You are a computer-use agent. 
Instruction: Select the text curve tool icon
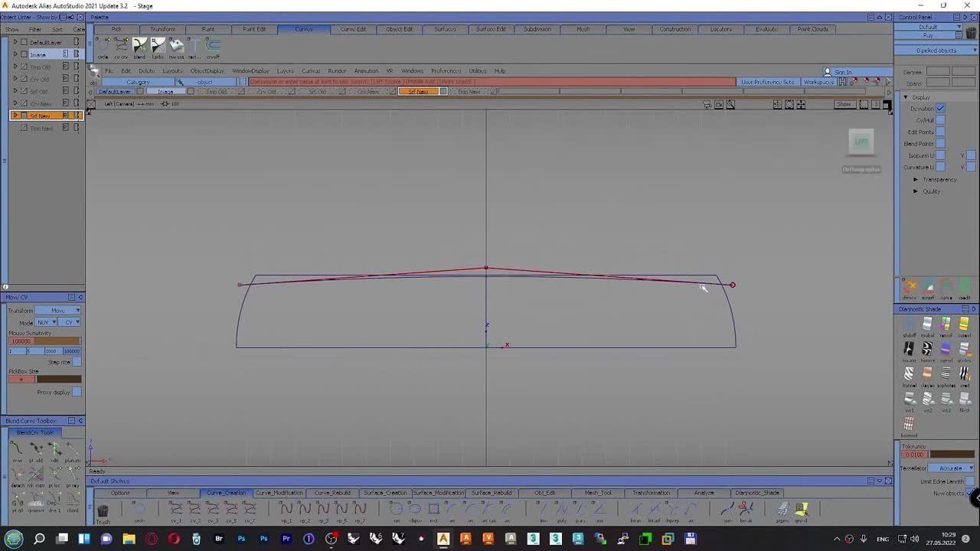coord(194,46)
